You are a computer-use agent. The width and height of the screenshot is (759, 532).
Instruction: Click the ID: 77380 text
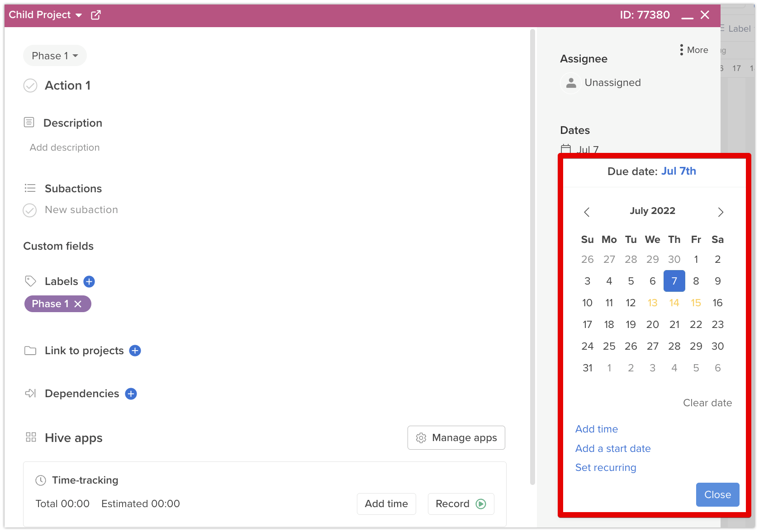(x=645, y=15)
